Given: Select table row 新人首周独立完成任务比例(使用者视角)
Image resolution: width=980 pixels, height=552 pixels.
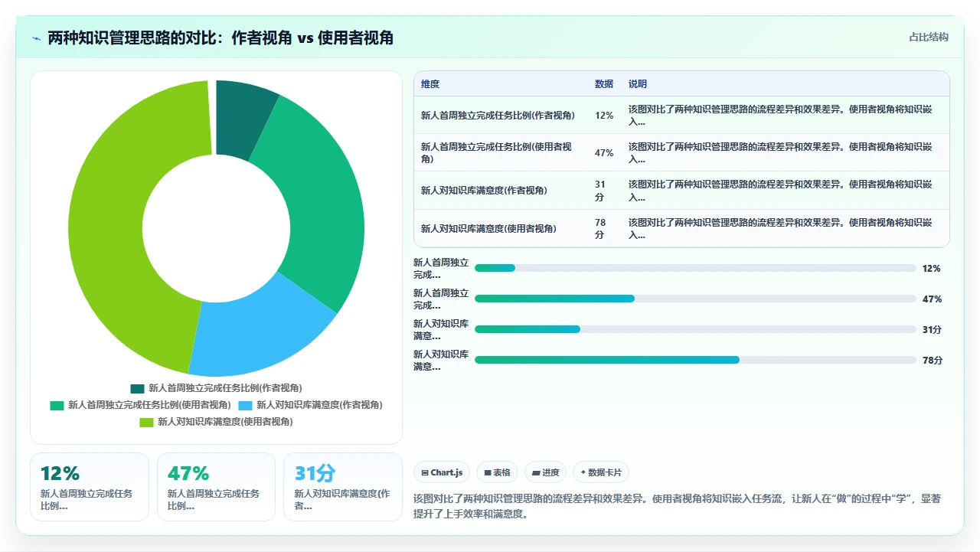Looking at the screenshot, I should coord(681,152).
